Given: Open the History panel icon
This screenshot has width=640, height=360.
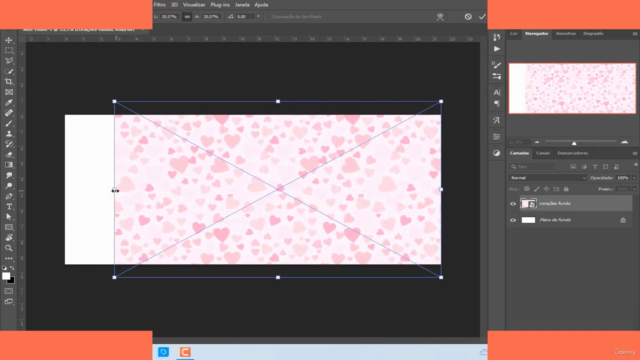Looking at the screenshot, I should (x=497, y=38).
